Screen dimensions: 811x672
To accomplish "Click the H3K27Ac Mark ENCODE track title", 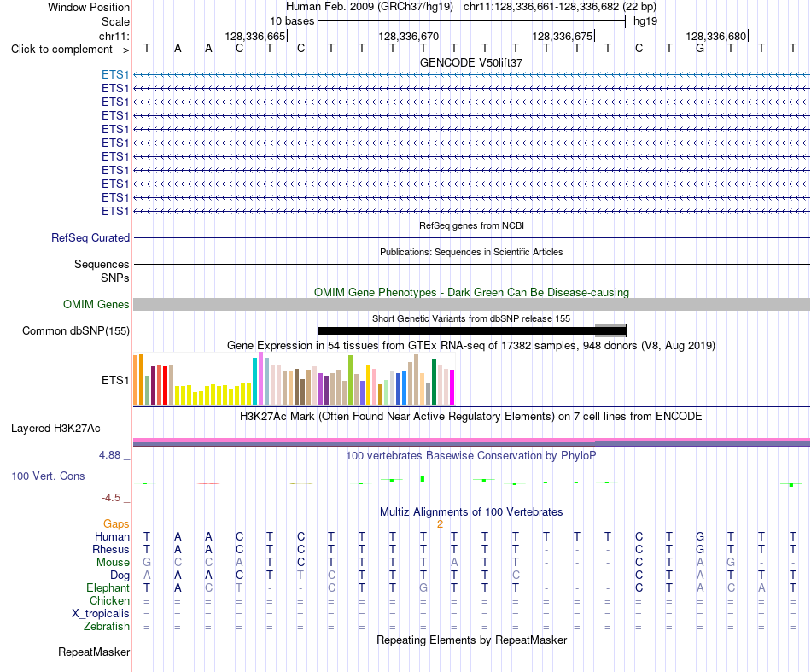I will pyautogui.click(x=471, y=417).
